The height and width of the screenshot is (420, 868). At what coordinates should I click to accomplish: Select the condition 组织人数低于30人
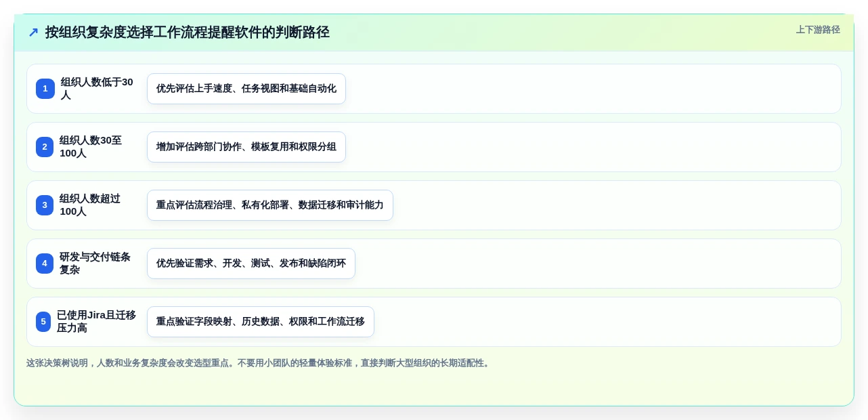click(x=97, y=89)
